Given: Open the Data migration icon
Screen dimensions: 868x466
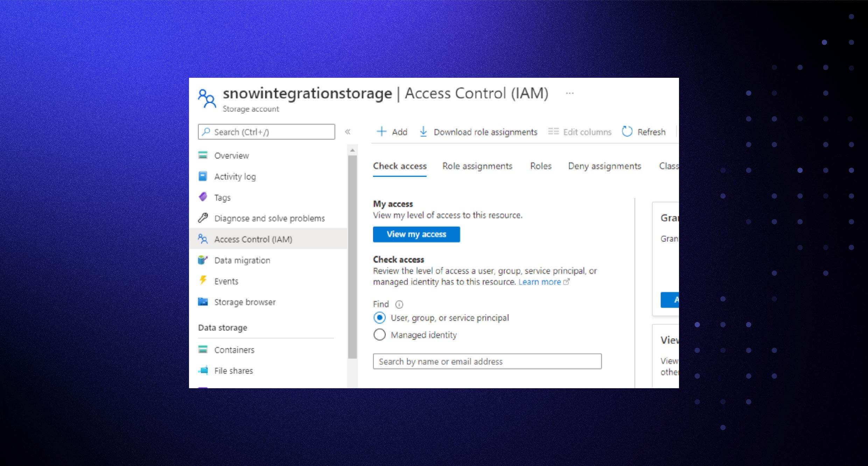Looking at the screenshot, I should pos(204,260).
